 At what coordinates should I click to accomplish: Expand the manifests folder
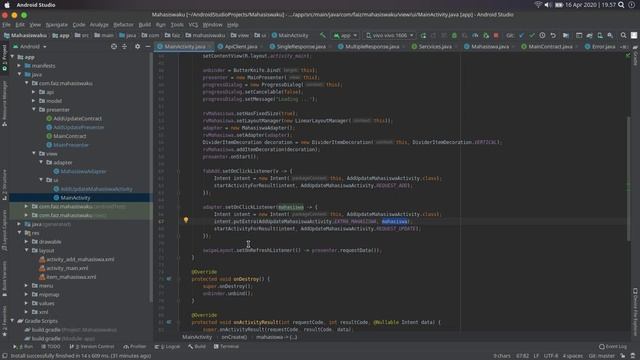pos(20,66)
